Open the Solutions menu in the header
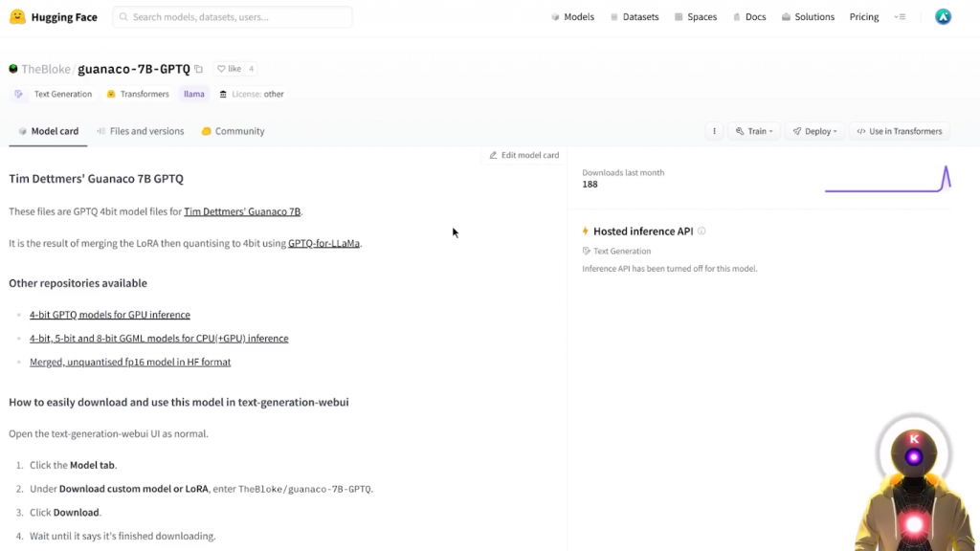 [x=808, y=17]
